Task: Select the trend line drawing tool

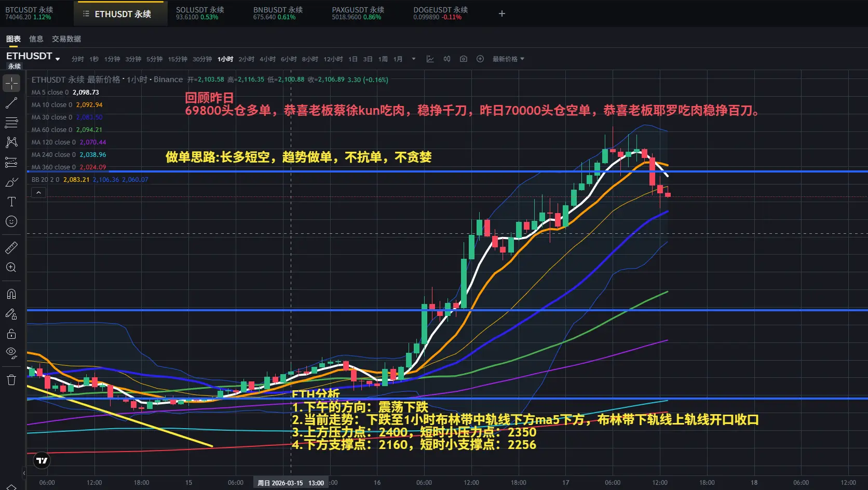Action: [x=11, y=103]
